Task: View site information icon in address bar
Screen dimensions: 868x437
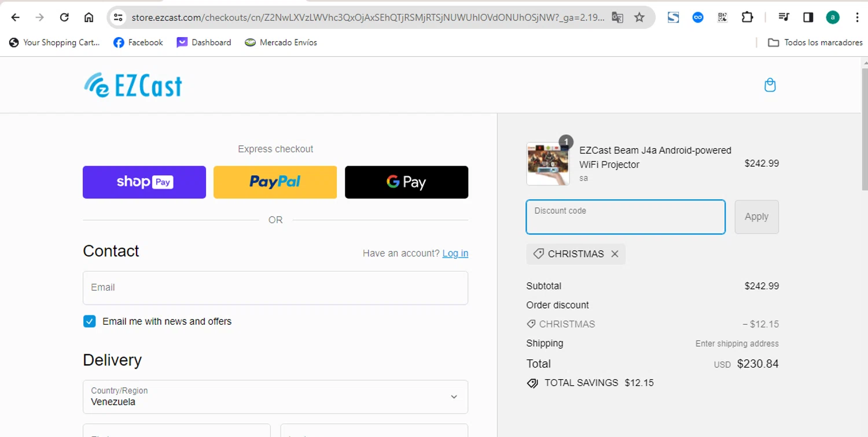Action: (118, 17)
